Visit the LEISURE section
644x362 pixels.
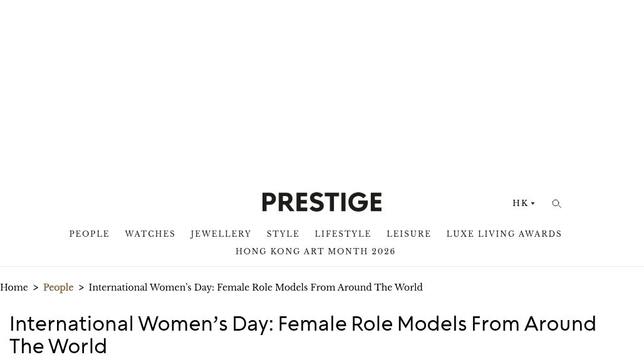point(408,234)
